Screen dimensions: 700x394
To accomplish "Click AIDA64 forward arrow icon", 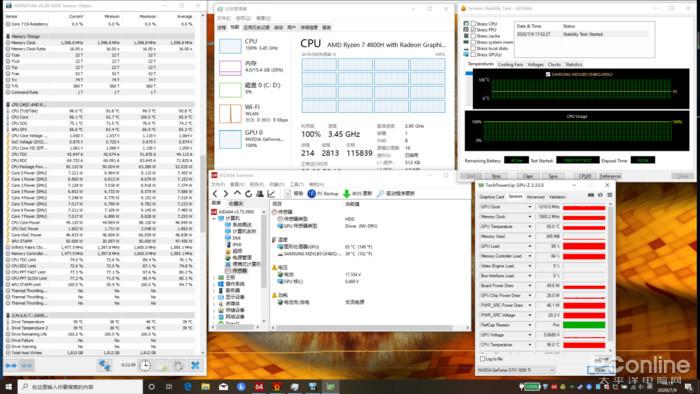I will (x=226, y=194).
